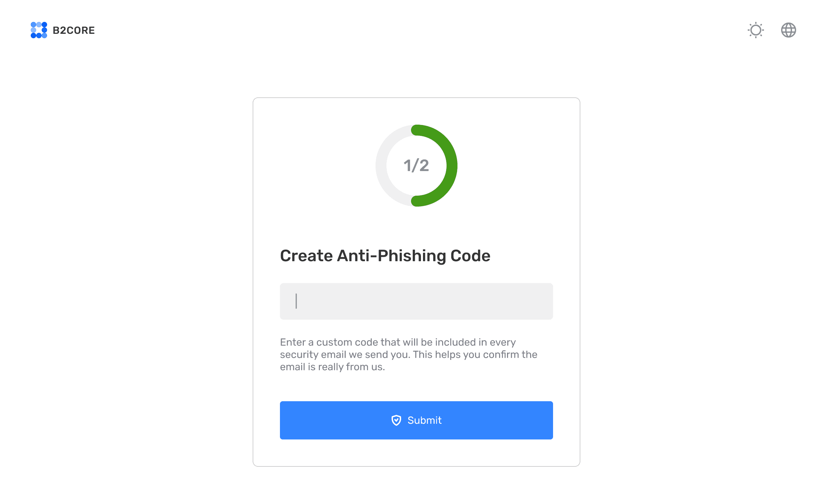The image size is (833, 504).
Task: Click the globe icon near the page corner
Action: (x=789, y=30)
